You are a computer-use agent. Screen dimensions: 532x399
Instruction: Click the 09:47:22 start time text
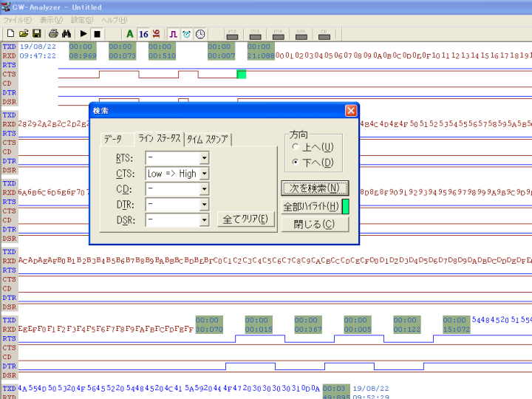point(38,55)
